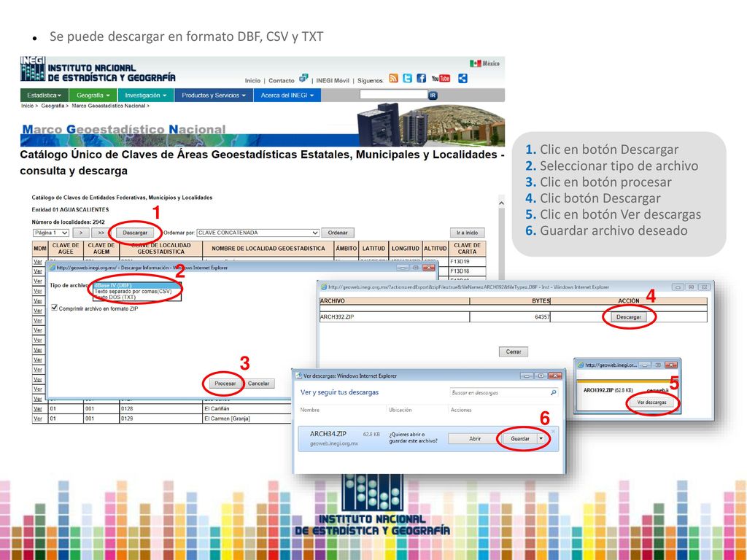The height and width of the screenshot is (560, 747).
Task: Open the INEGI Twitter icon
Action: click(407, 79)
